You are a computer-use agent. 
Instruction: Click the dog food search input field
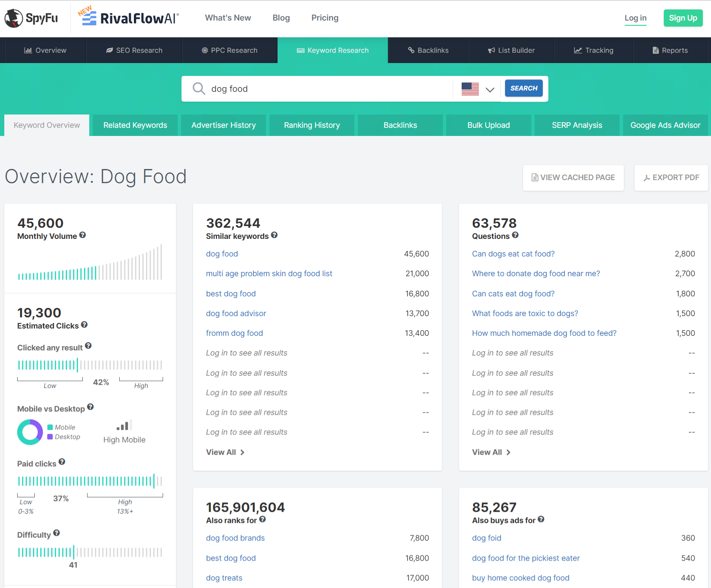(x=329, y=89)
